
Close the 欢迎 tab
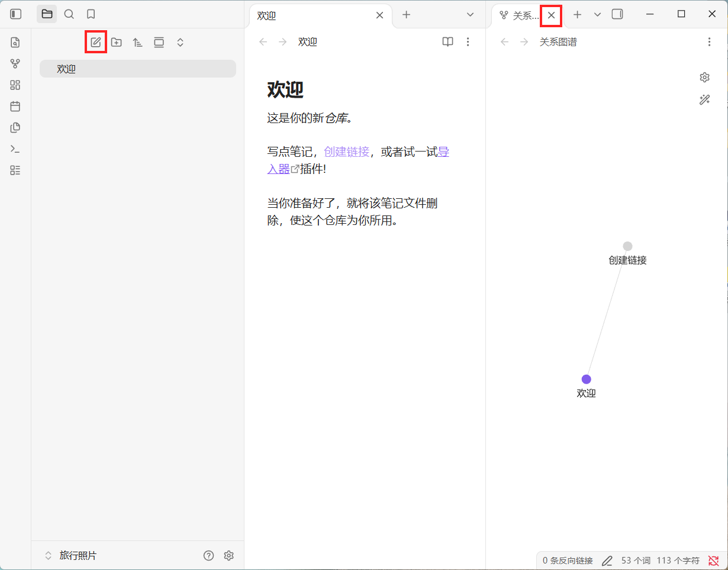380,15
